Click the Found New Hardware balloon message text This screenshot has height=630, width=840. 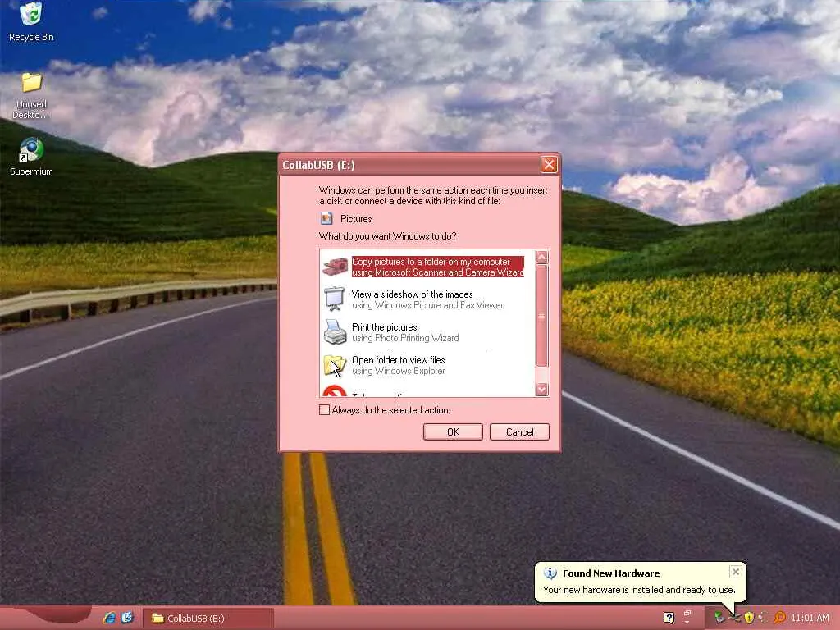pos(639,589)
